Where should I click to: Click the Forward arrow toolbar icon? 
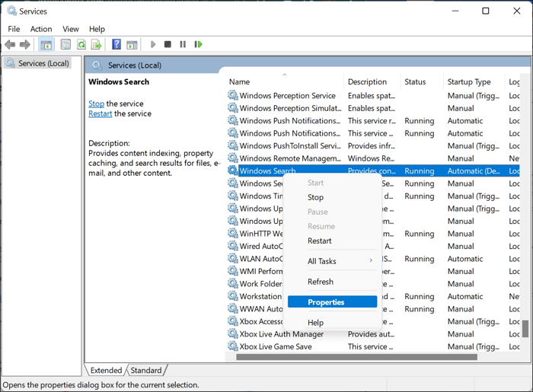pyautogui.click(x=25, y=44)
